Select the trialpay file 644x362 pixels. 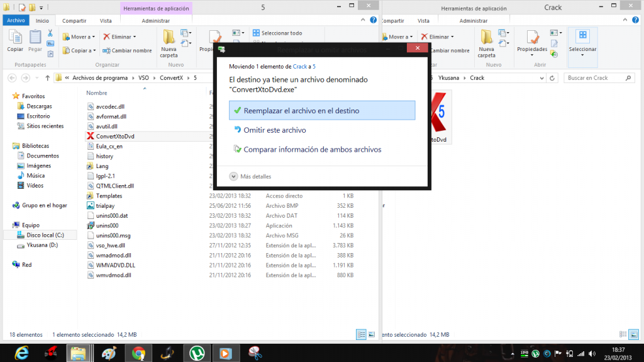click(105, 206)
